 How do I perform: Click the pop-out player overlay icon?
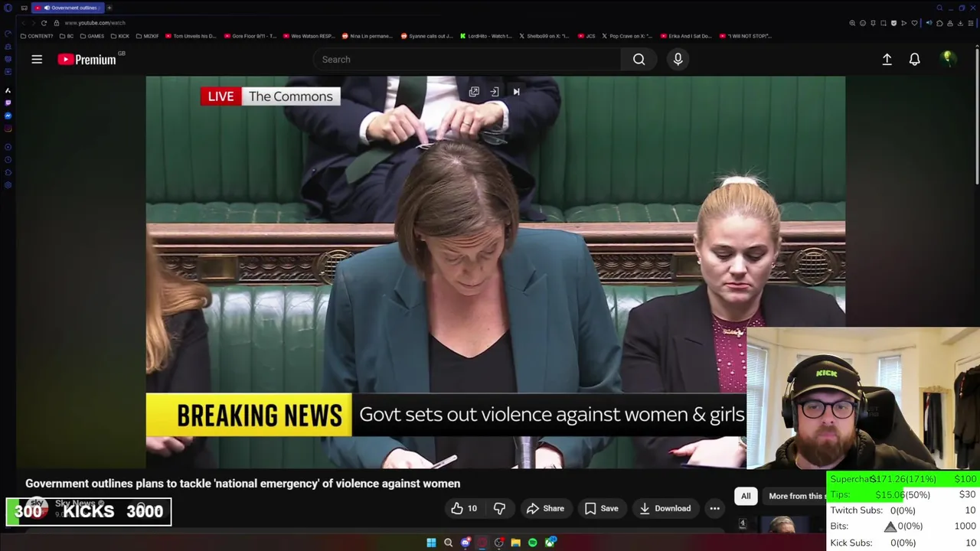pyautogui.click(x=474, y=92)
